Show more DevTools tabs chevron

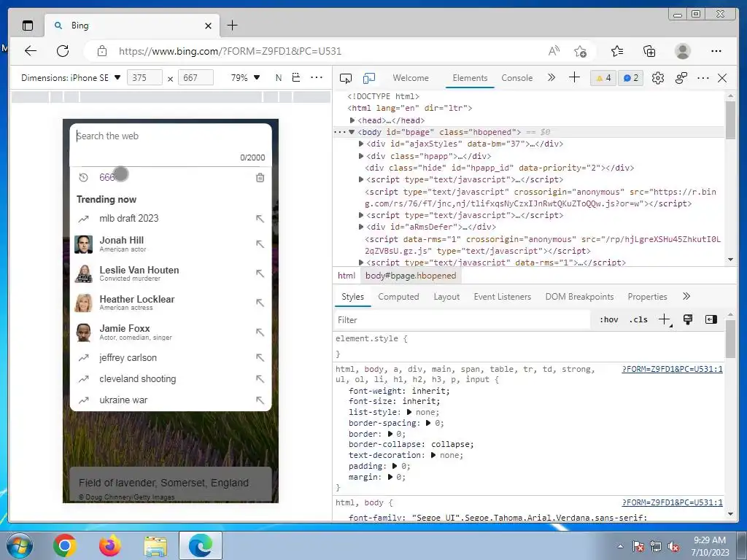pyautogui.click(x=551, y=77)
